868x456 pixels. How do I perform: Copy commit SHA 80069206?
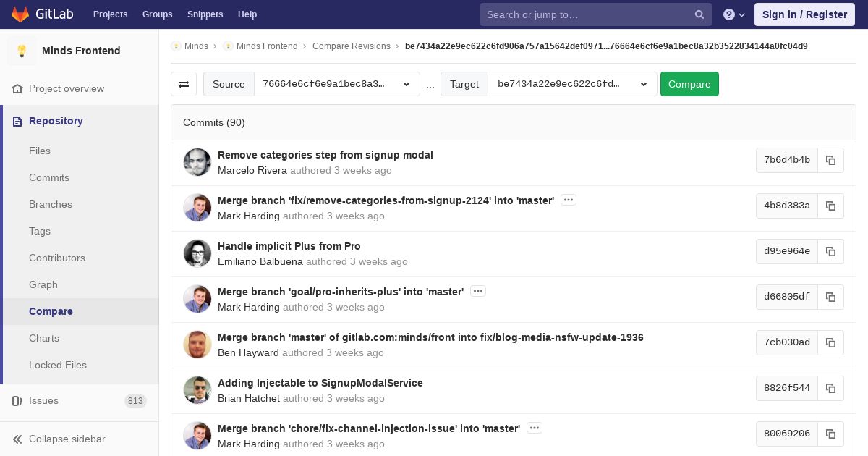(x=830, y=434)
